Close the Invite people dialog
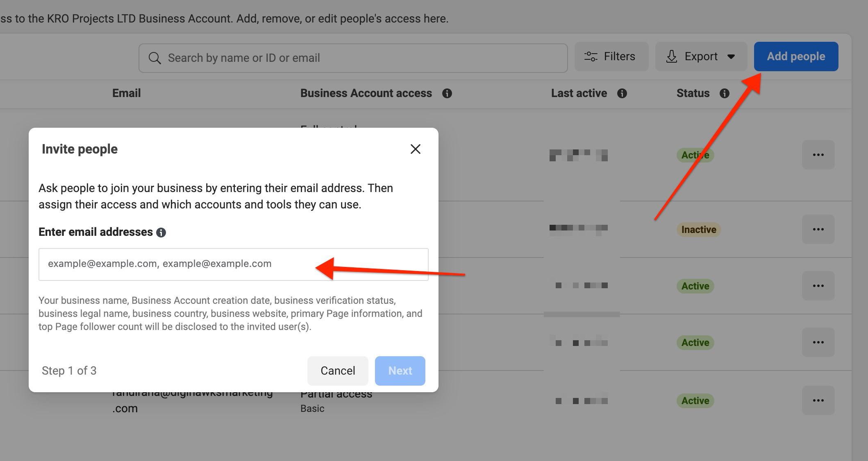This screenshot has height=461, width=868. click(416, 149)
